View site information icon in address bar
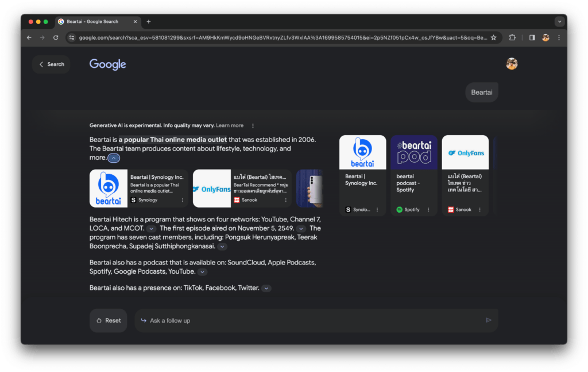This screenshot has height=372, width=588. (72, 37)
